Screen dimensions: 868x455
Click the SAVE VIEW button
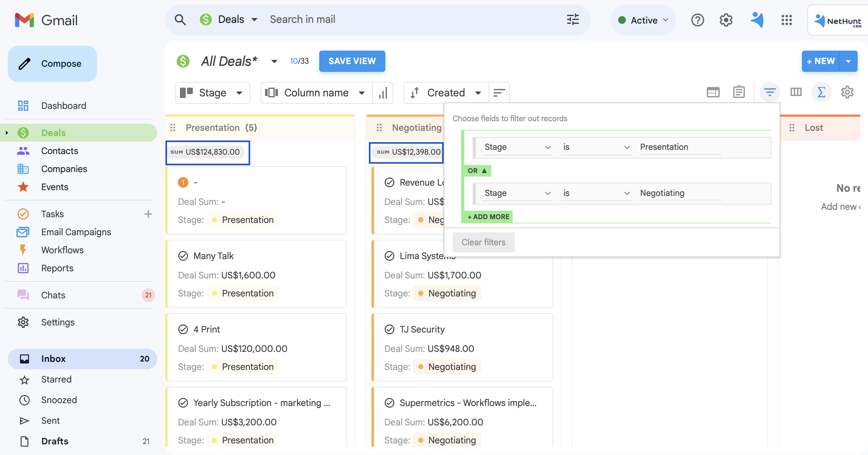pos(352,61)
